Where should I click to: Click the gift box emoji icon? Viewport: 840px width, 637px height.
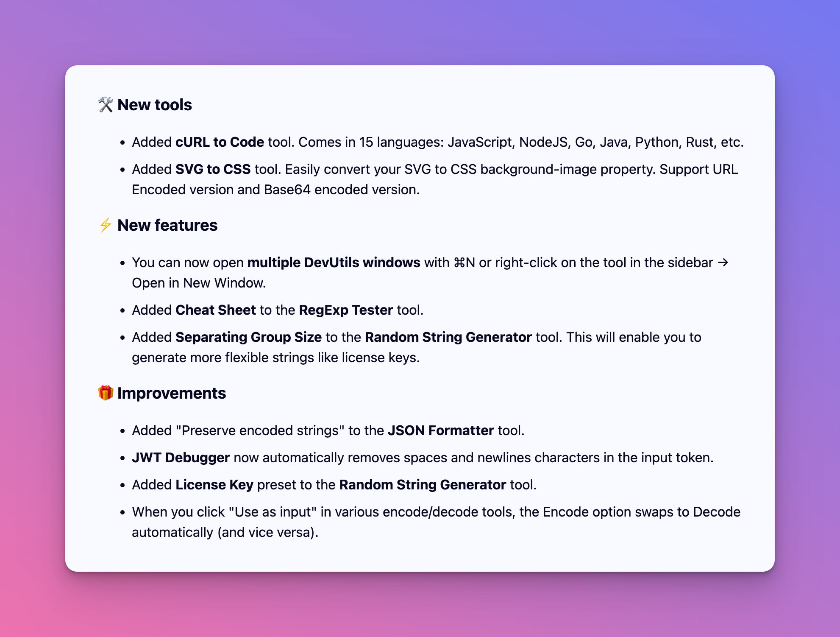click(106, 393)
